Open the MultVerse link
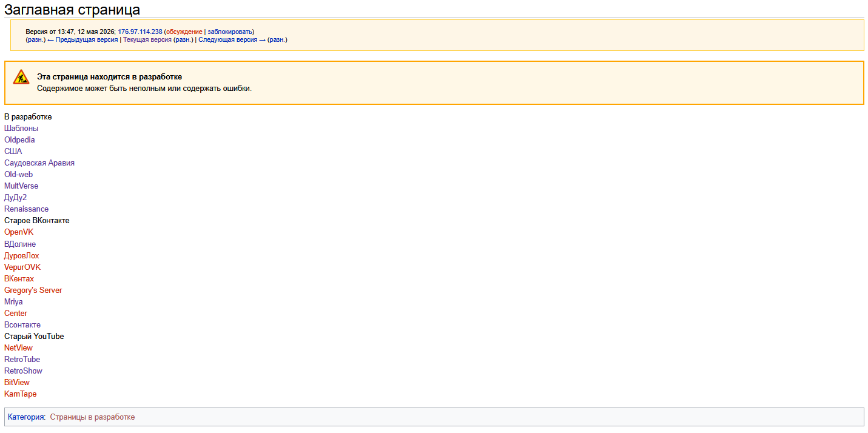Viewport: 868px width, 433px height. pyautogui.click(x=21, y=186)
